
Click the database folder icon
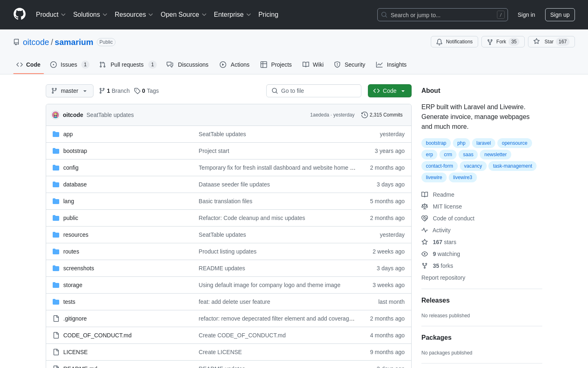coord(56,184)
